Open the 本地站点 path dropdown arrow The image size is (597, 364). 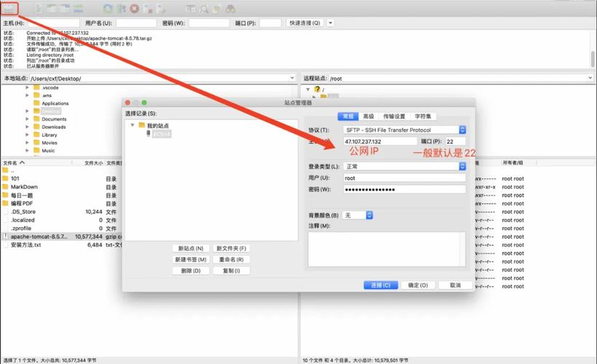point(292,78)
